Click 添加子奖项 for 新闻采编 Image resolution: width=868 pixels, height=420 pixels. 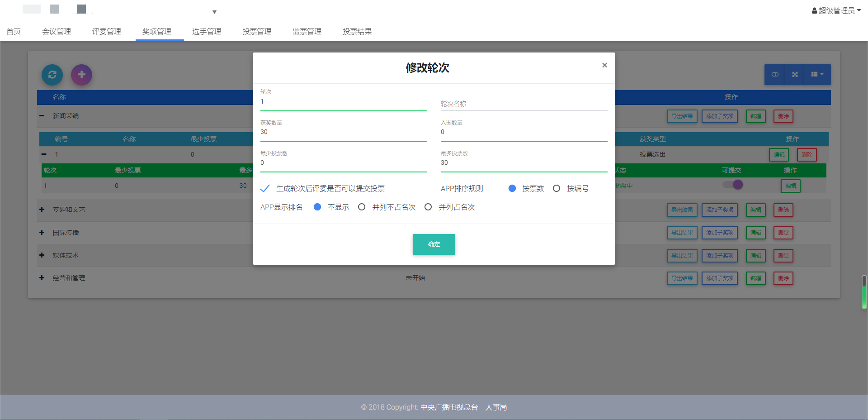[720, 116]
